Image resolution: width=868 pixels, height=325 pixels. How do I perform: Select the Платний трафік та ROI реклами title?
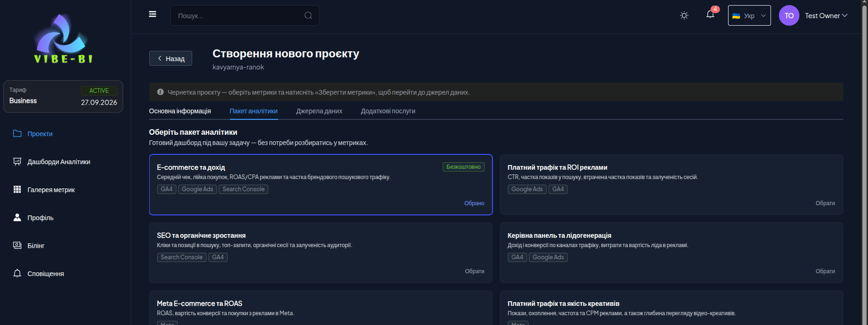(x=557, y=167)
